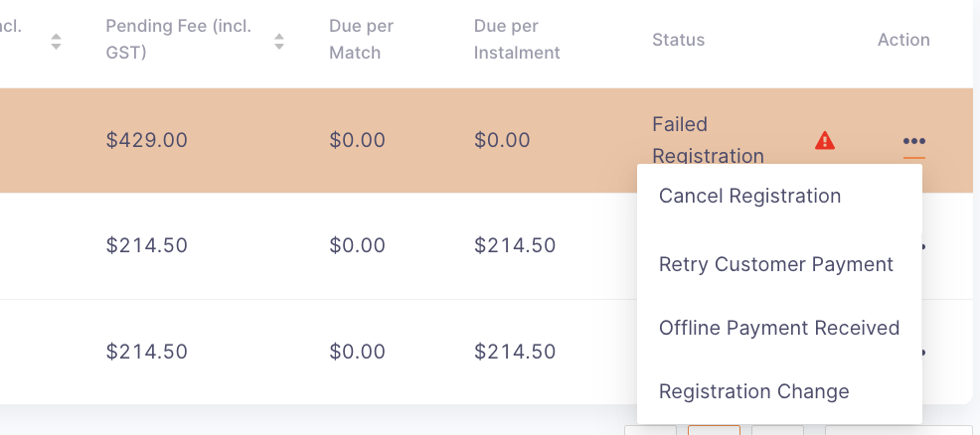Click the orange-outlined pagination button at bottom

714,430
